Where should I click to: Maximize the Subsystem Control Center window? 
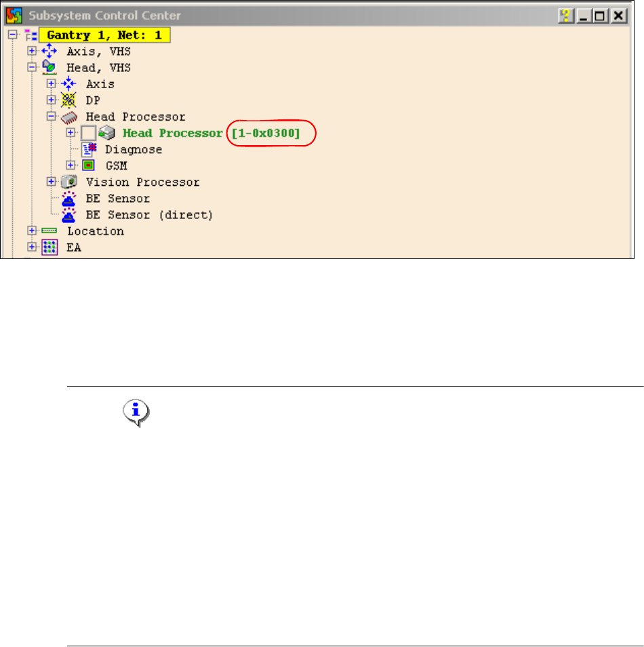[600, 16]
